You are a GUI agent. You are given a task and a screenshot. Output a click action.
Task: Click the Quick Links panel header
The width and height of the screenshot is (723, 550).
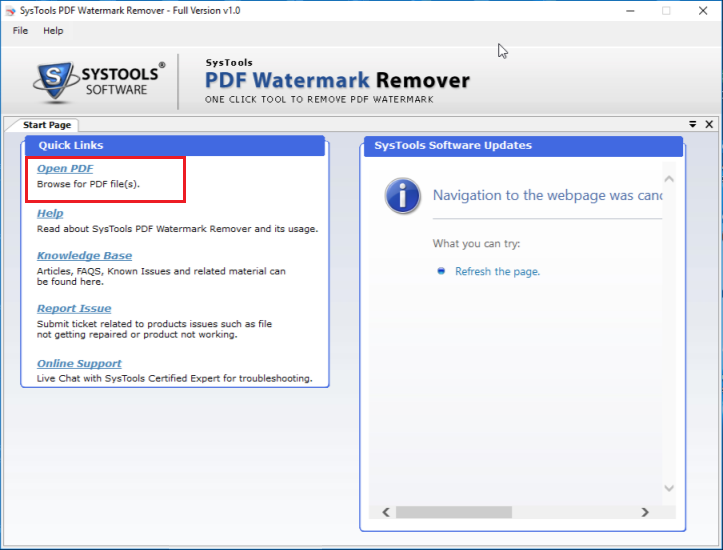[175, 145]
